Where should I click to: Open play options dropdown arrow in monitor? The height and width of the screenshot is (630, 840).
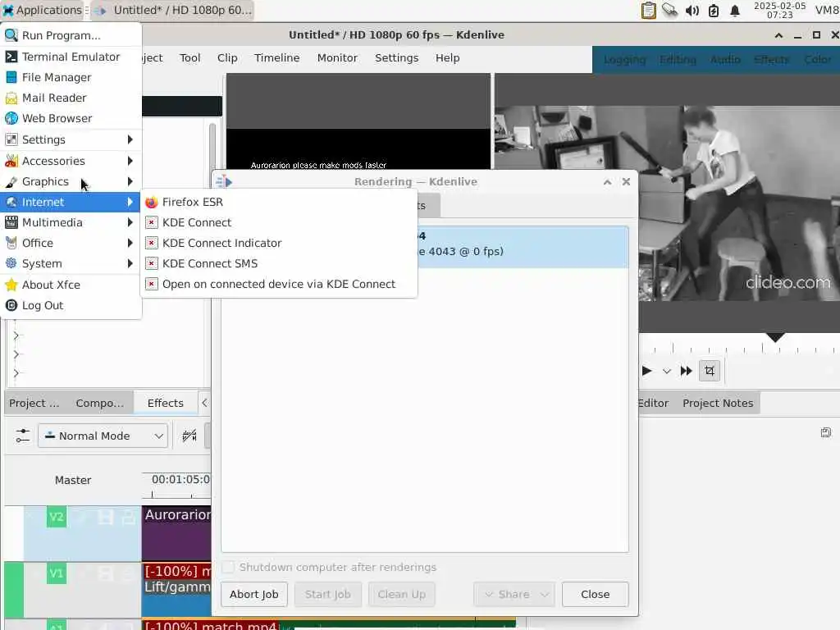click(x=666, y=371)
